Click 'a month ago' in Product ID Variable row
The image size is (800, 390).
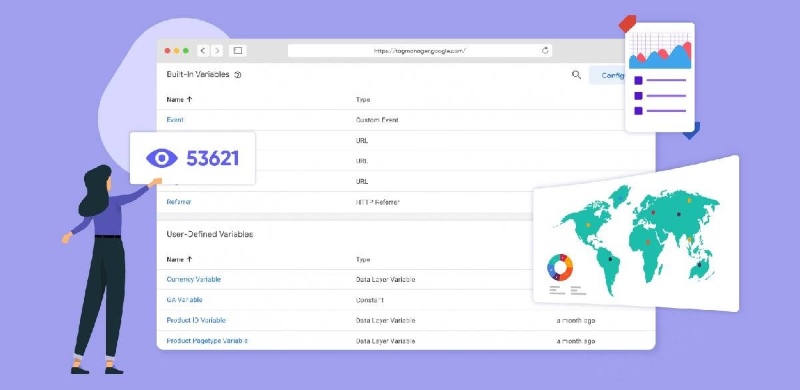click(x=576, y=321)
